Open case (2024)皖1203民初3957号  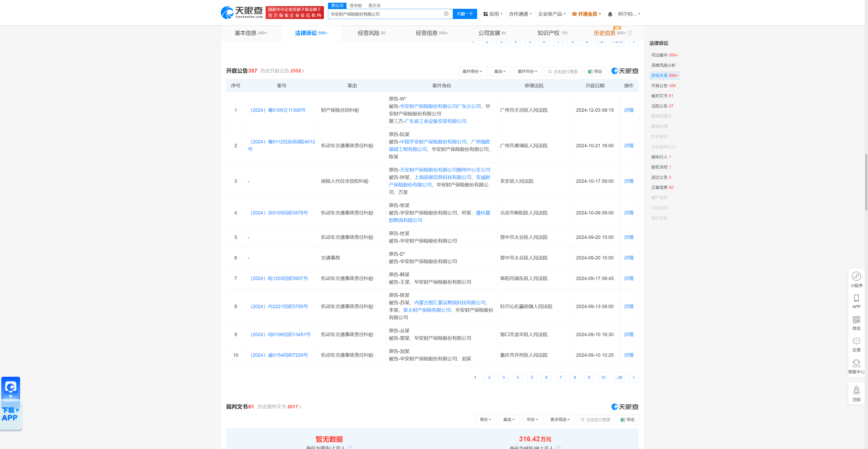click(x=279, y=278)
